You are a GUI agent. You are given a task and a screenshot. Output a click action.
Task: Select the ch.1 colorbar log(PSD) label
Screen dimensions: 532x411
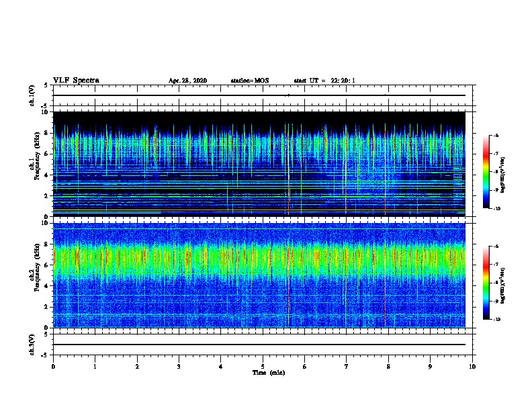(x=503, y=175)
